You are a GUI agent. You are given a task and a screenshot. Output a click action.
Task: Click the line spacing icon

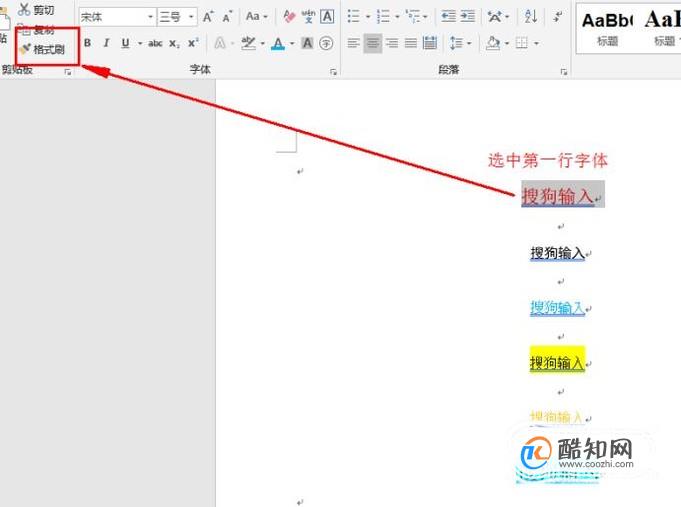point(456,43)
